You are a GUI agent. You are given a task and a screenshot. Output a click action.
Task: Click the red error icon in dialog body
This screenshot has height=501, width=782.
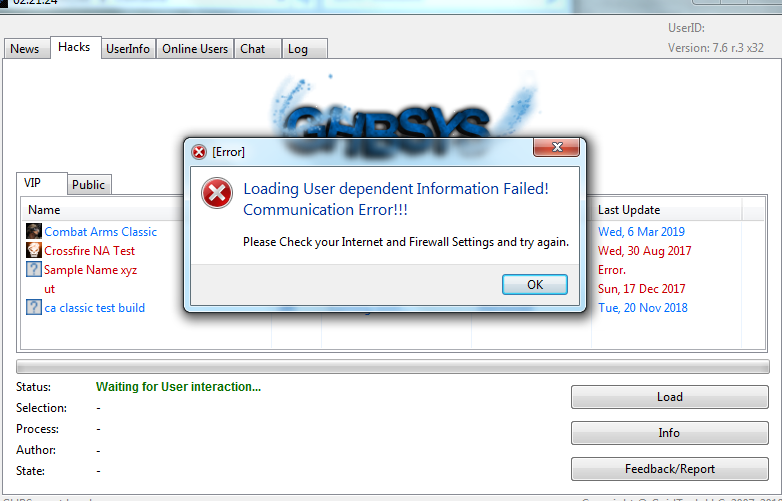pyautogui.click(x=217, y=193)
